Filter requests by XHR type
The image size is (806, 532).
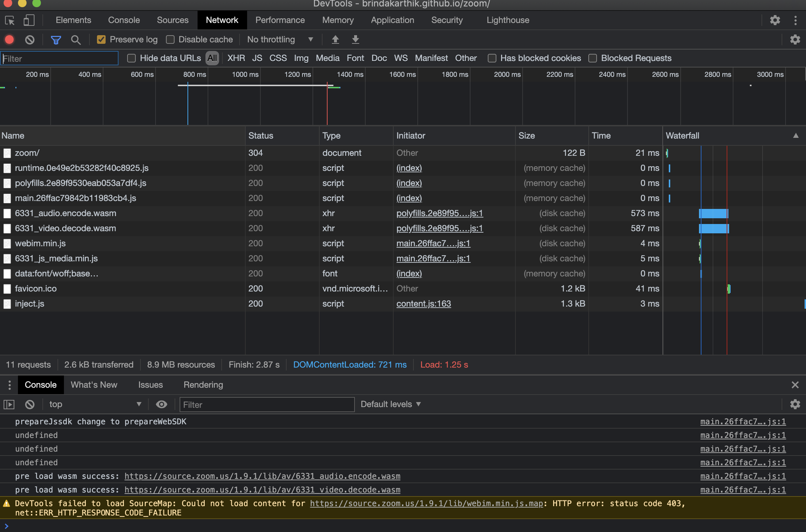coord(236,58)
